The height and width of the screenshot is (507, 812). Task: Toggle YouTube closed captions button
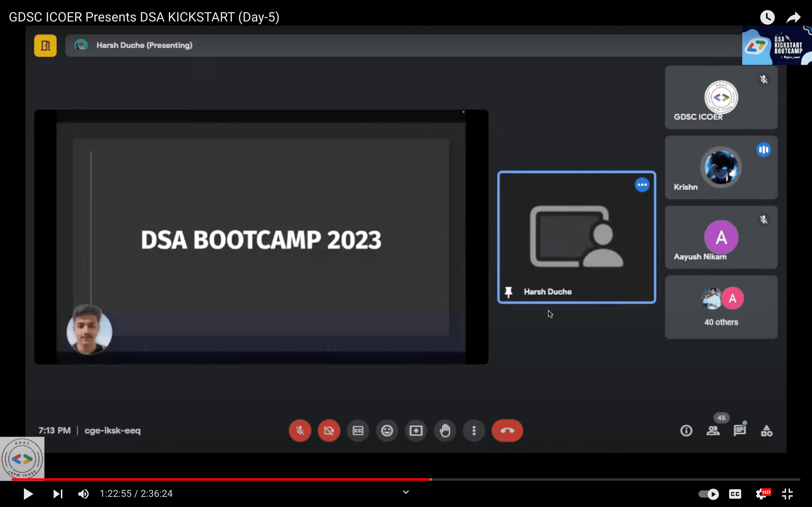(x=735, y=494)
